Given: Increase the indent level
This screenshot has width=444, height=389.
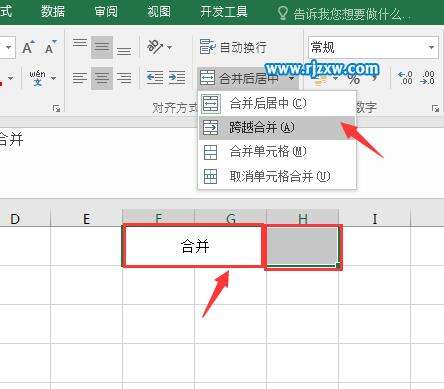Looking at the screenshot, I should (177, 78).
